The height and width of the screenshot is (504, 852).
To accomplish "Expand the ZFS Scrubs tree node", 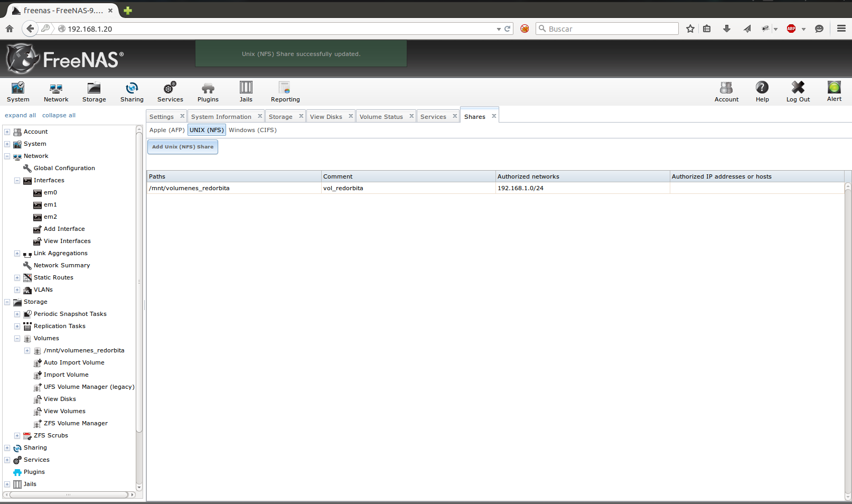I will (x=17, y=436).
